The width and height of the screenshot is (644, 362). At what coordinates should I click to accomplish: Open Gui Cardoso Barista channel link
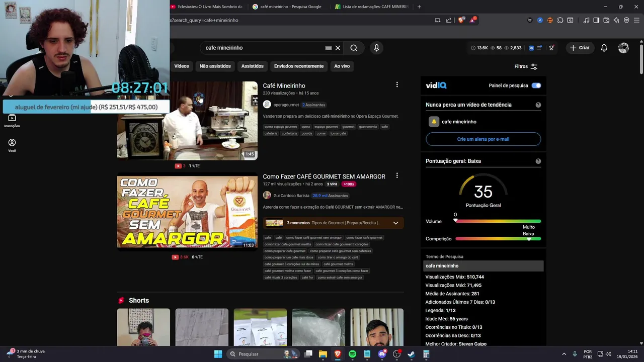point(291,196)
